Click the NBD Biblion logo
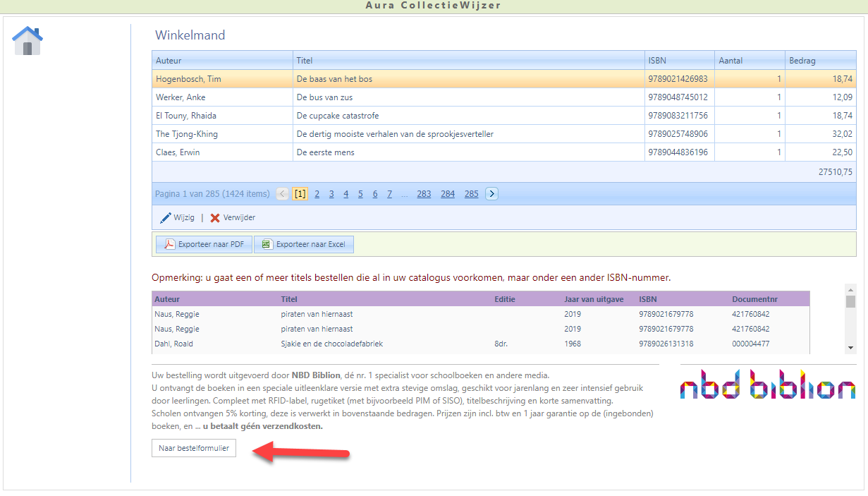The height and width of the screenshot is (496, 868). click(767, 385)
